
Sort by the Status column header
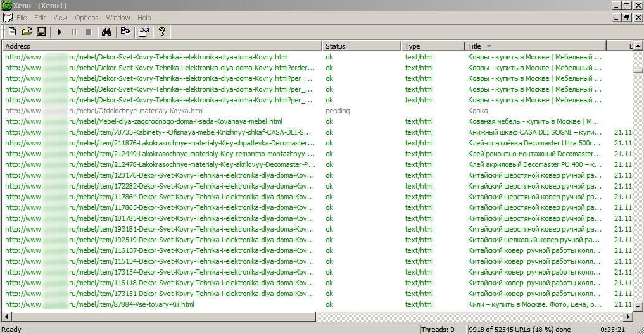pyautogui.click(x=361, y=46)
